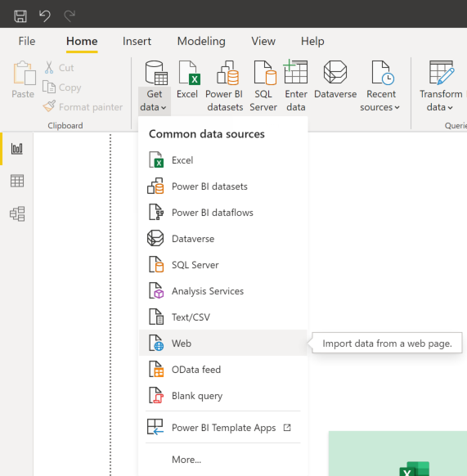The image size is (467, 476).
Task: Click the Excel ribbon button
Action: pos(187,79)
